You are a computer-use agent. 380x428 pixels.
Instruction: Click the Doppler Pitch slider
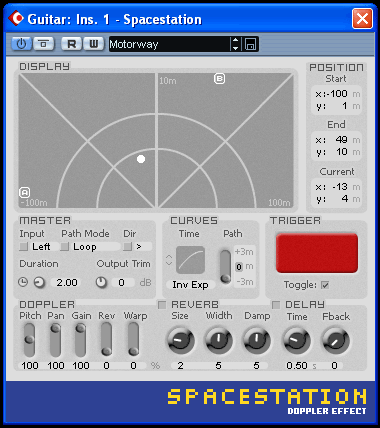point(29,340)
